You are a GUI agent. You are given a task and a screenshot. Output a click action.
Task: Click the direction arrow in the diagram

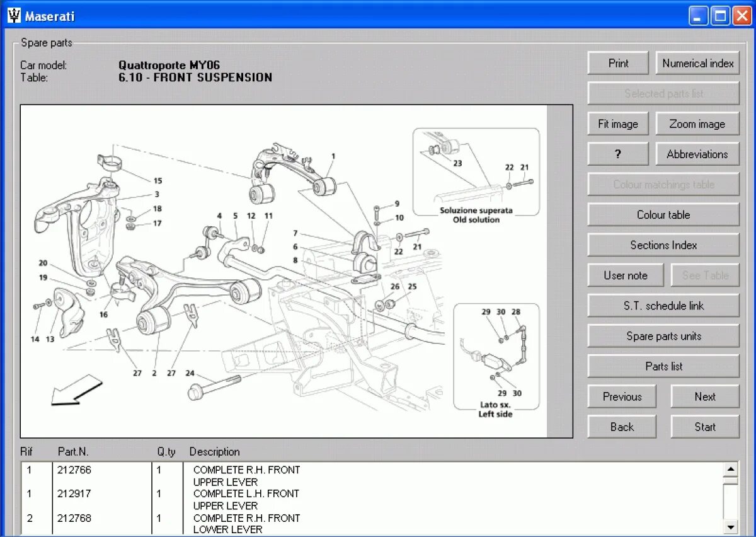(76, 390)
